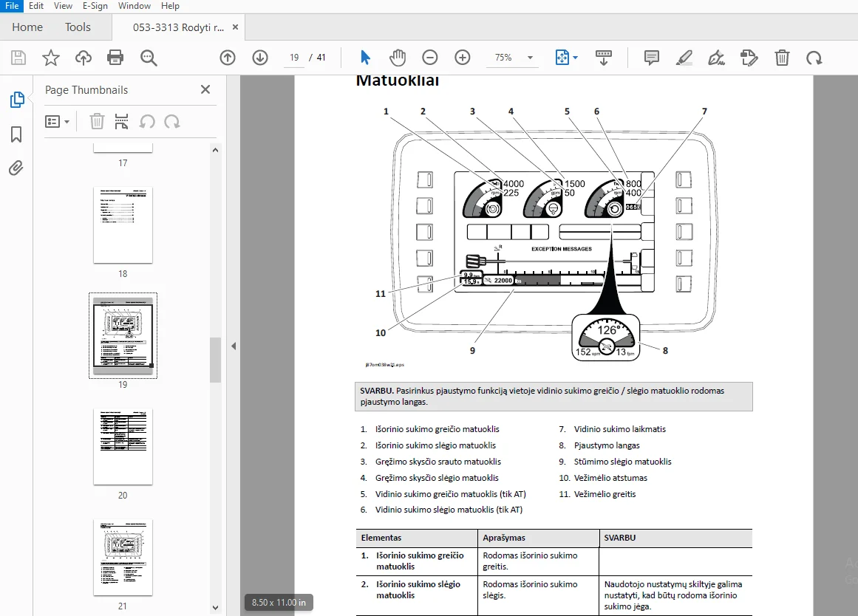Click list item 'Stūmimo slėgio matuoklis'
858x616 pixels.
tap(623, 462)
